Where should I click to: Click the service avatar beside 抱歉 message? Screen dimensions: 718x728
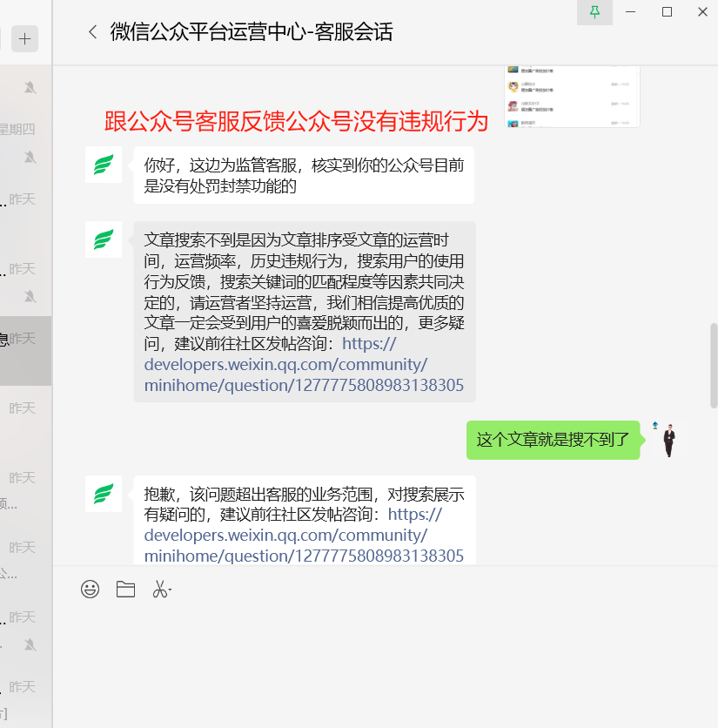click(x=104, y=494)
